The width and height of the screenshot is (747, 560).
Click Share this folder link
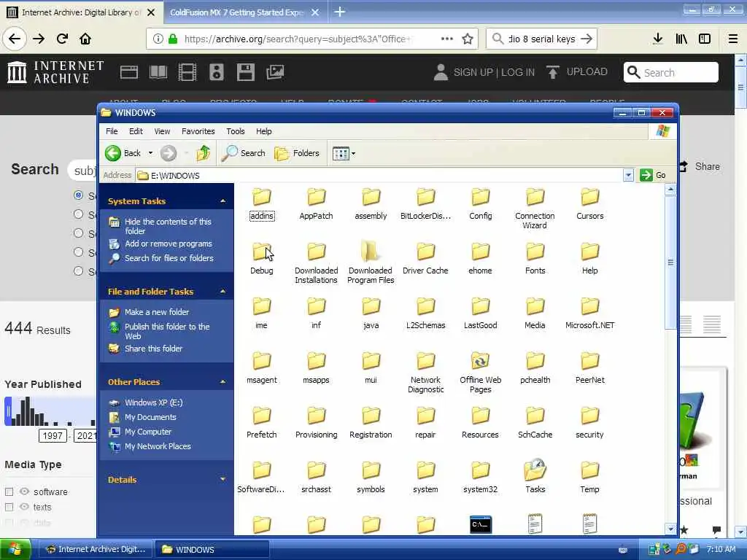pyautogui.click(x=153, y=349)
